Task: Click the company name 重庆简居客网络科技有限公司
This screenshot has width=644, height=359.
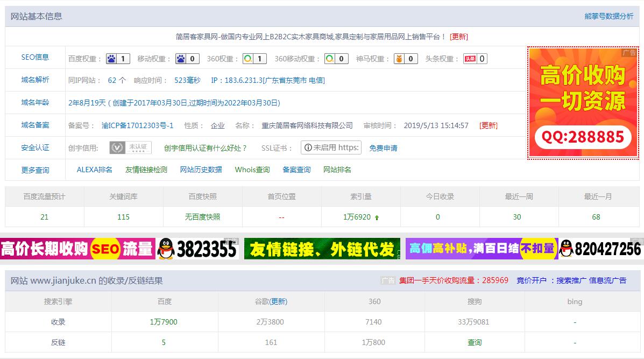Action: point(307,125)
